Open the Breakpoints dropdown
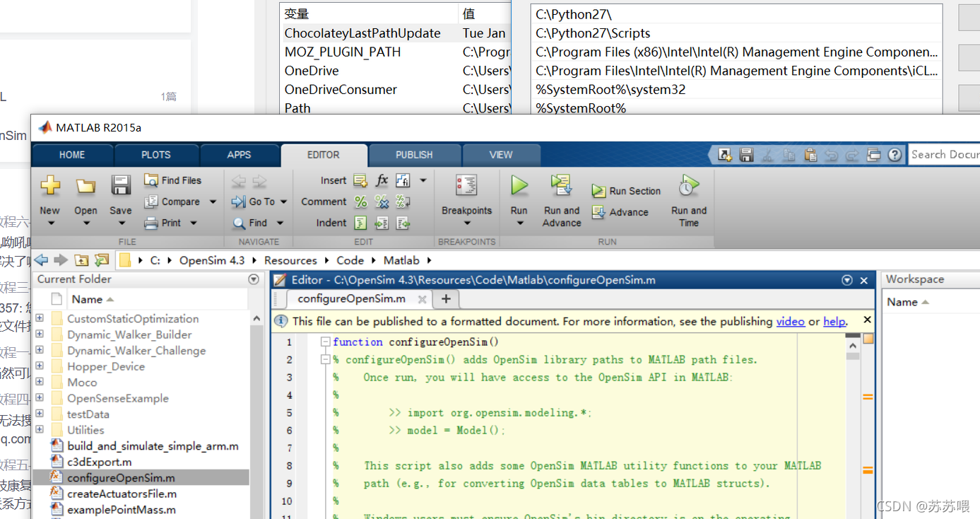Screen dimensions: 980x519 (x=466, y=223)
